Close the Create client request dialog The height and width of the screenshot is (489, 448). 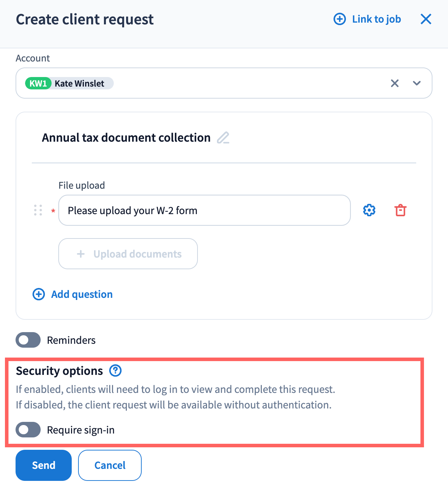pos(426,19)
